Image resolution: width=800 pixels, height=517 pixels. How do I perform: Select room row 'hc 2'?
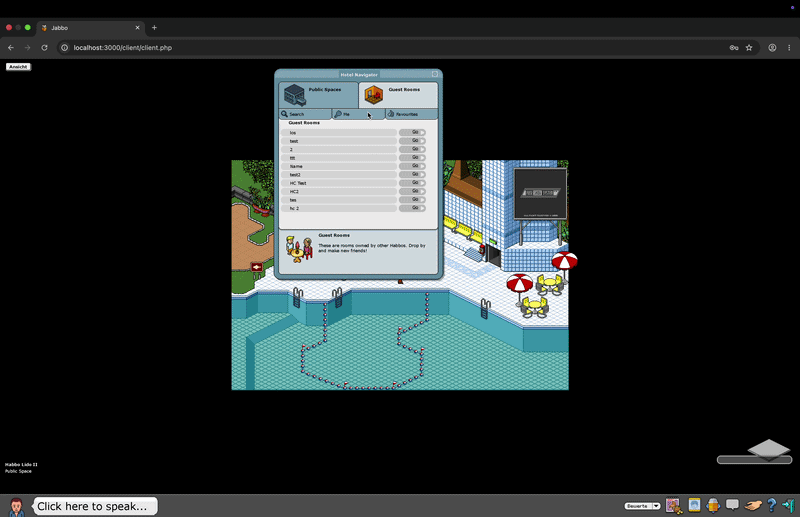(339, 208)
